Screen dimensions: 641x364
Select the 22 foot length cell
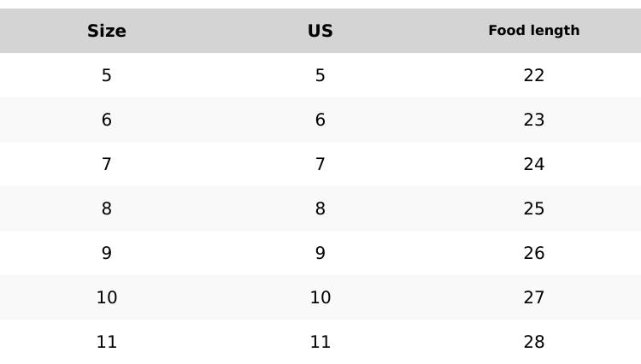tap(534, 75)
